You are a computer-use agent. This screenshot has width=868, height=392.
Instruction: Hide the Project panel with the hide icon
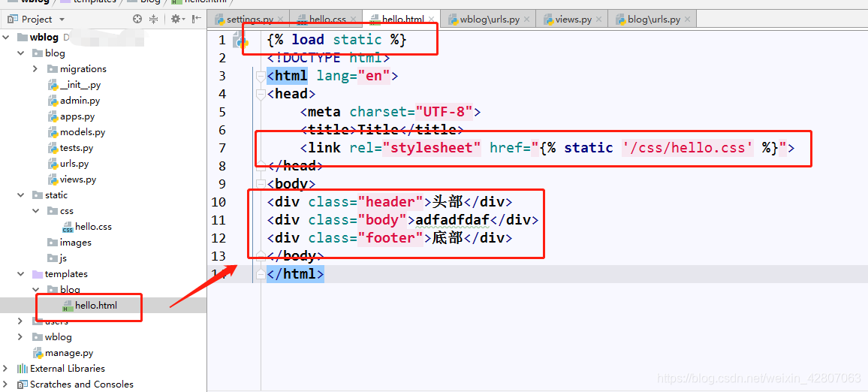(x=196, y=19)
